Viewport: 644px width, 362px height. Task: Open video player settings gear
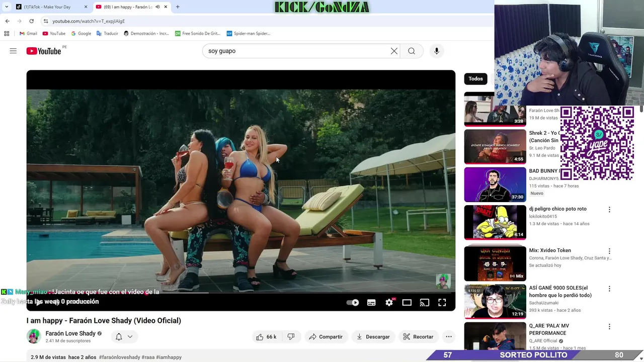(x=389, y=303)
